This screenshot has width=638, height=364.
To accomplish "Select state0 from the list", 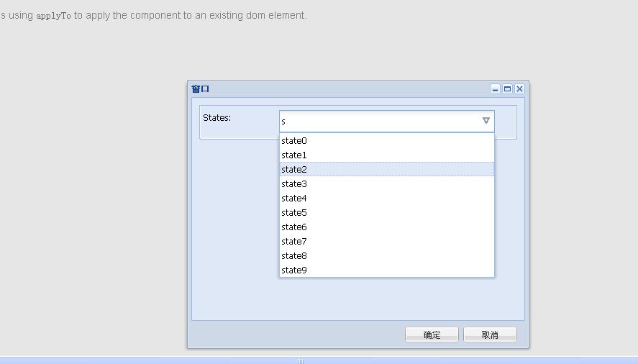I will [386, 140].
